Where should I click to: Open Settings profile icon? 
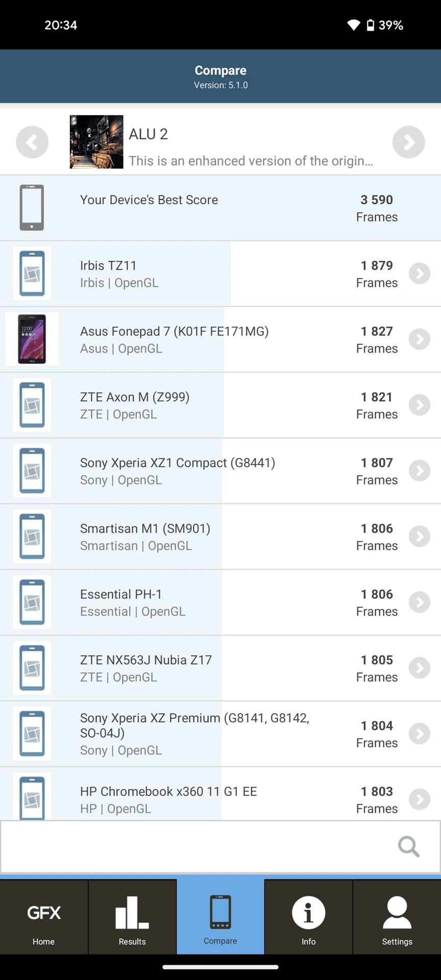(397, 912)
